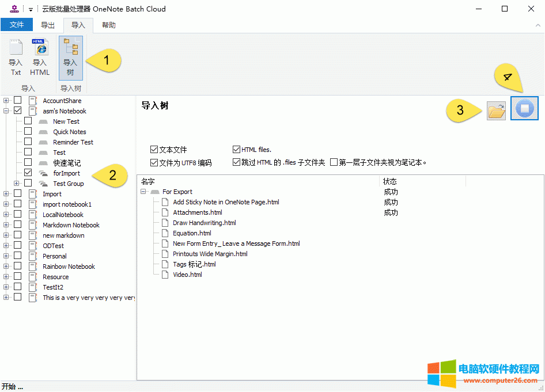Click the folder browse icon near arrow 3
545x392 pixels.
point(496,110)
